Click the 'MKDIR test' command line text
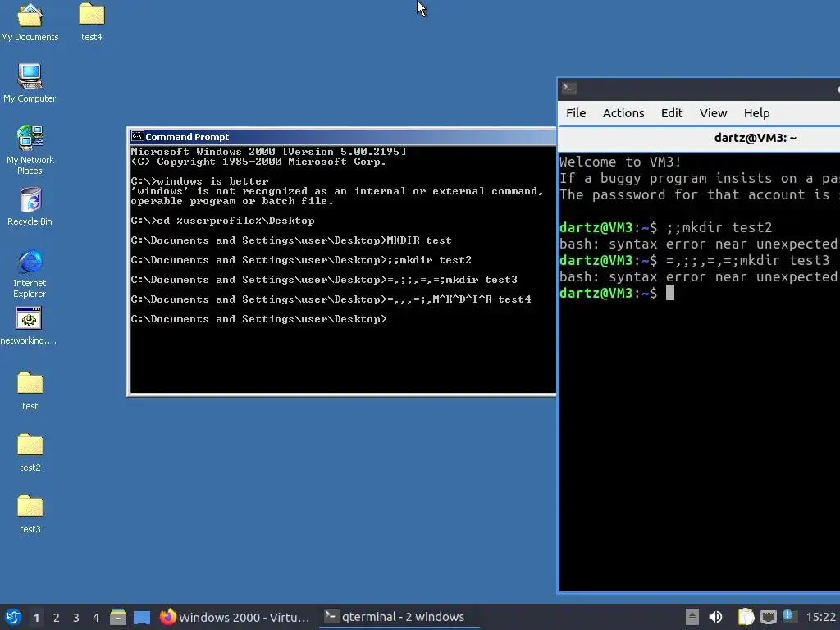 [419, 240]
